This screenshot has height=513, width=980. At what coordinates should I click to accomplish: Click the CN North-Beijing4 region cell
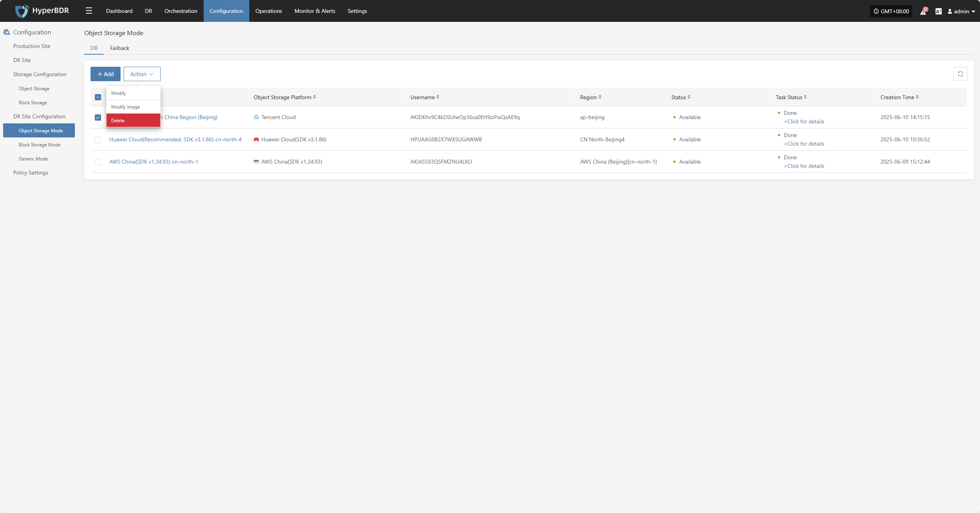602,139
